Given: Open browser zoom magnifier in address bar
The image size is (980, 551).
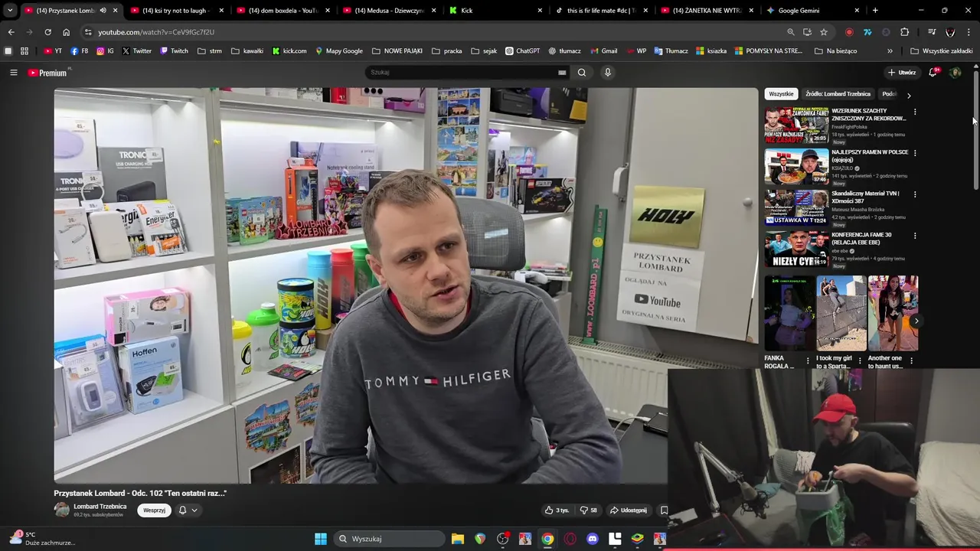Looking at the screenshot, I should [791, 32].
